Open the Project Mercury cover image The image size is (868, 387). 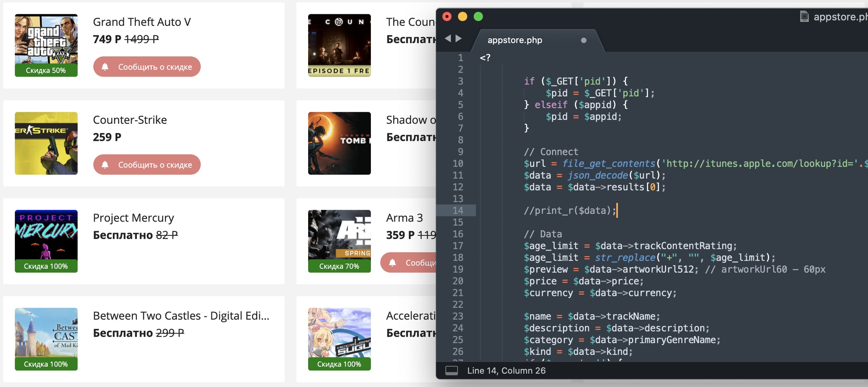click(x=46, y=241)
